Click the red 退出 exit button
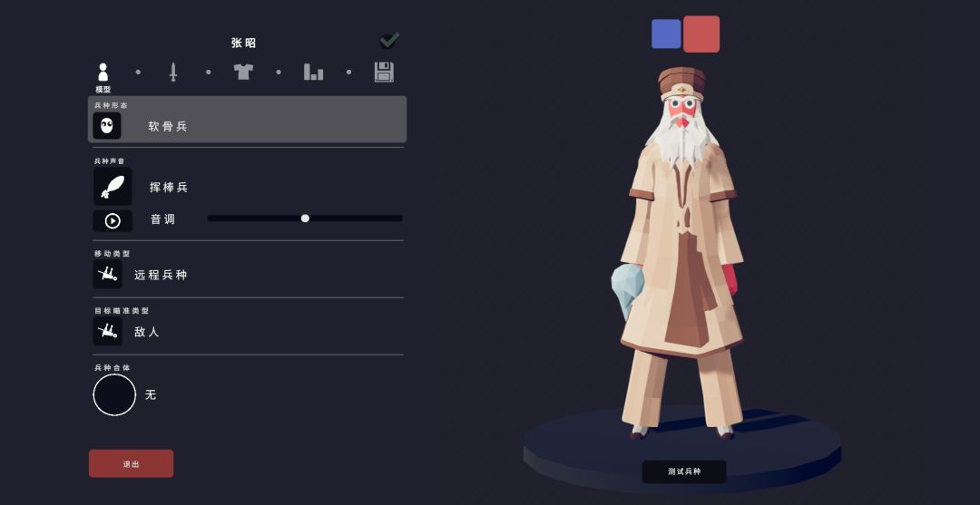This screenshot has width=980, height=505. click(x=132, y=464)
